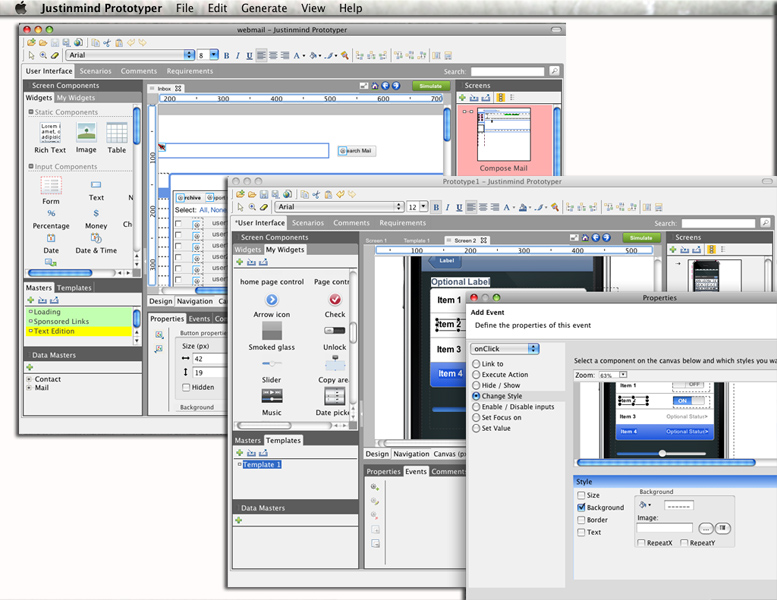The image size is (777, 600).
Task: Click the Underline button in the Prototype1 window toolbar
Action: [459, 207]
